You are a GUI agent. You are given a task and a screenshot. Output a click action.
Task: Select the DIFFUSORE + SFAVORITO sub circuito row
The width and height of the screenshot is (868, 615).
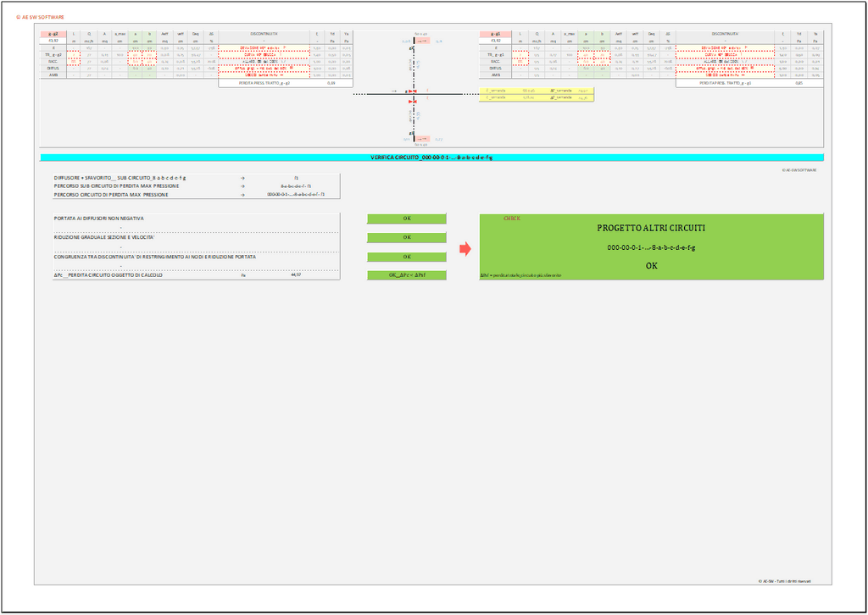coord(195,178)
